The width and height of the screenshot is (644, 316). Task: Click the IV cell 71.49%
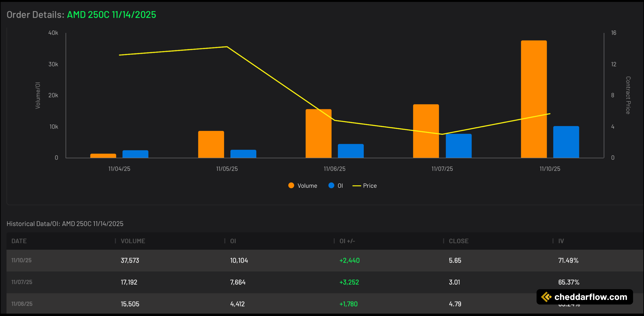pyautogui.click(x=568, y=260)
